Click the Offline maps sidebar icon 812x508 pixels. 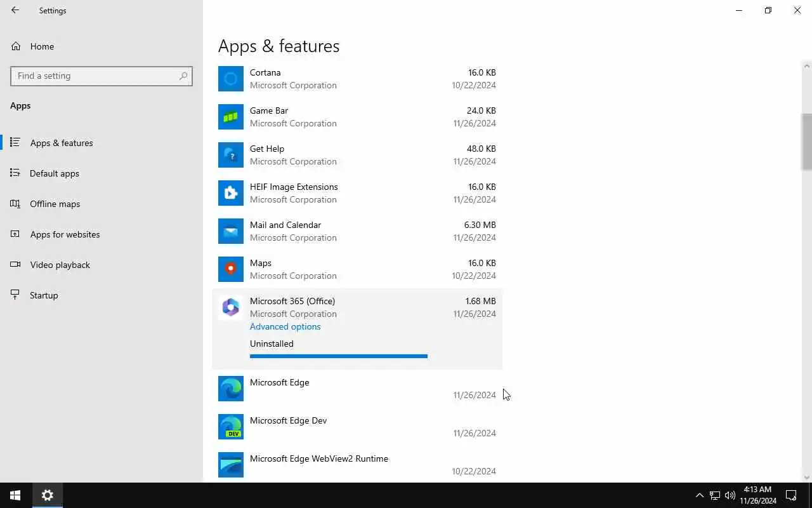point(15,204)
